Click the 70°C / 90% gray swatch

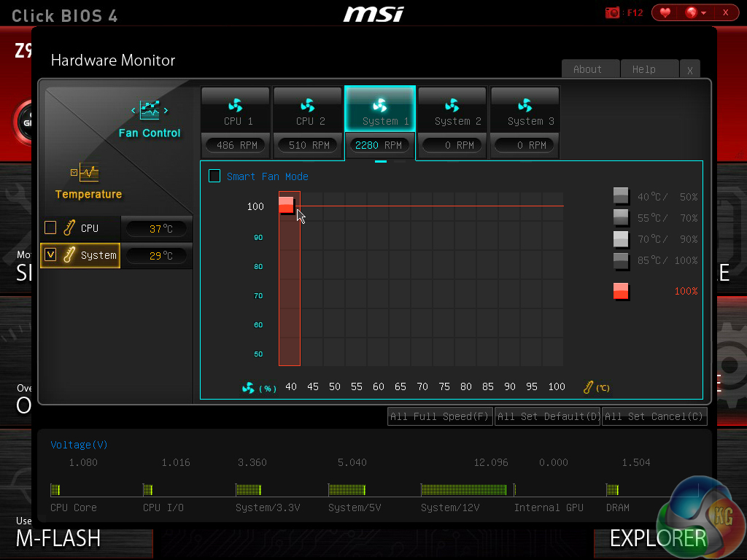(621, 238)
